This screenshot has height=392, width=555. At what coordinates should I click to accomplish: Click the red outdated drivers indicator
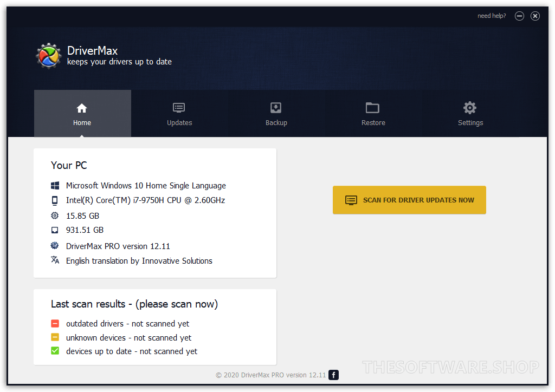point(55,324)
